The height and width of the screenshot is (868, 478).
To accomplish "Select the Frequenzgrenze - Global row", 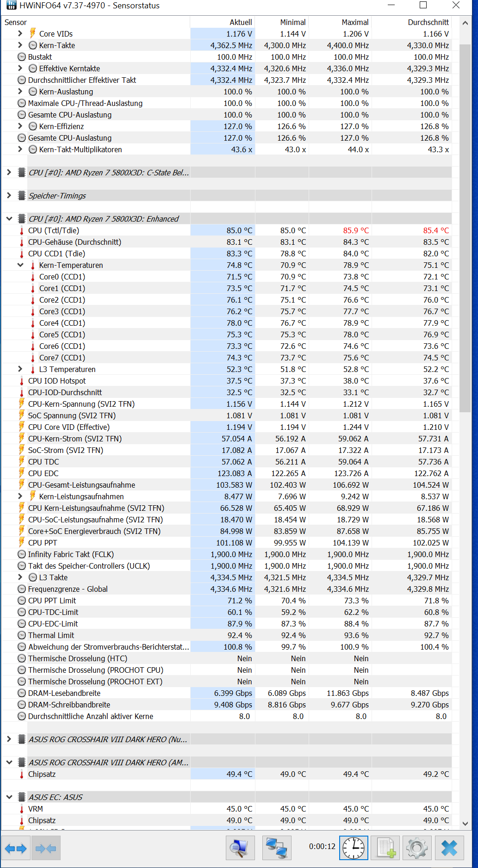I will 226,589.
